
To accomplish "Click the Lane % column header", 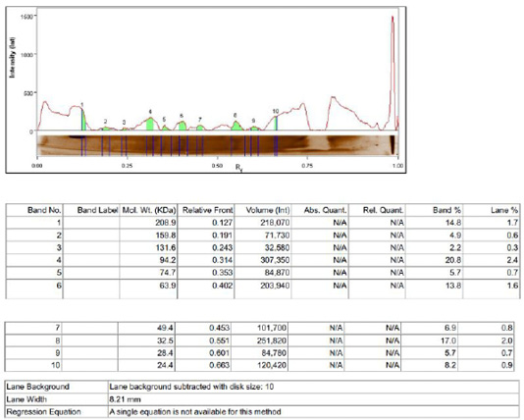I will click(x=504, y=210).
